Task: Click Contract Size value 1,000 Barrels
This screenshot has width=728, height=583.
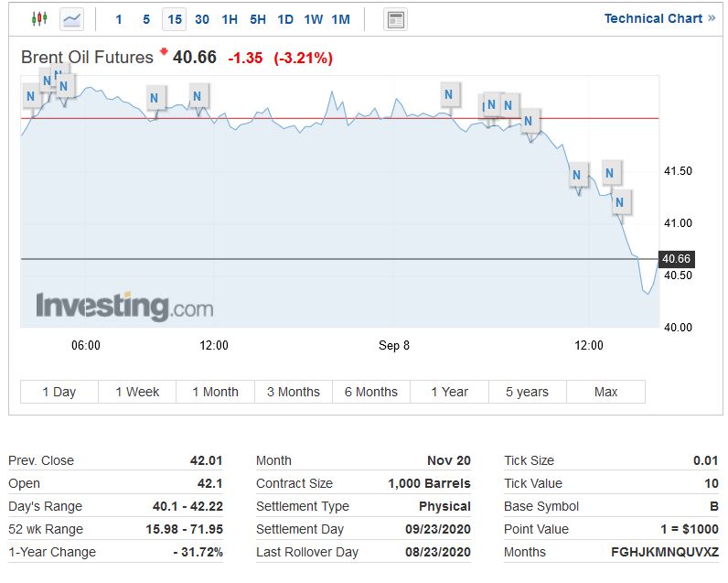Action: tap(430, 483)
